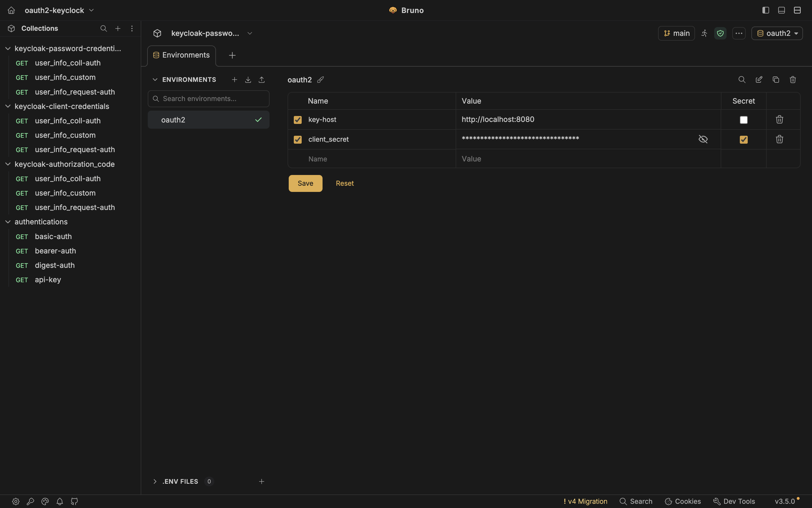Viewport: 812px width, 508px height.
Task: Create a new environment with the plus icon
Action: tap(235, 80)
